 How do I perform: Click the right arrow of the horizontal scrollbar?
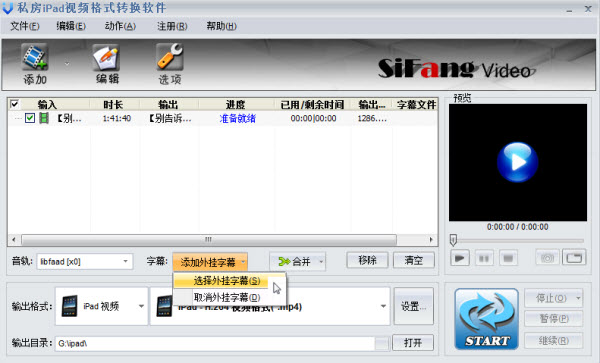point(431,240)
